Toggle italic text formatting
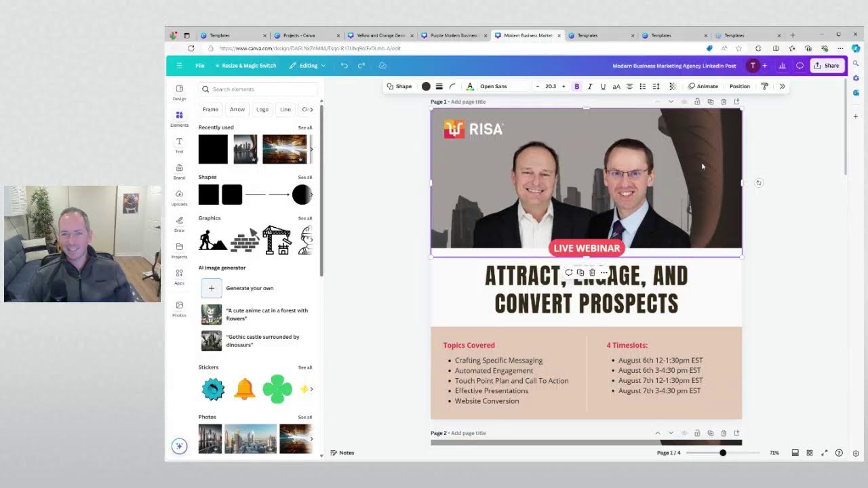The height and width of the screenshot is (488, 868). (x=590, y=86)
